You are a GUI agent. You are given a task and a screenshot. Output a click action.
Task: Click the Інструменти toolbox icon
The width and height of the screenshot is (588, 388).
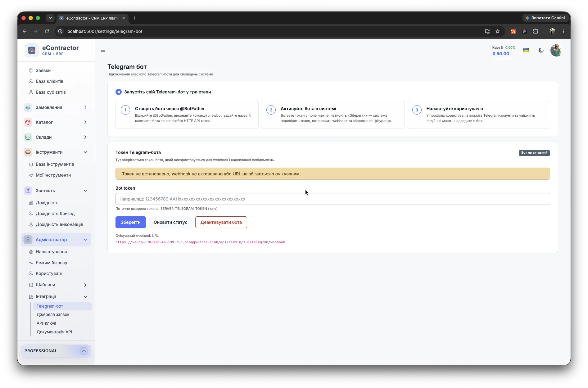click(x=28, y=152)
